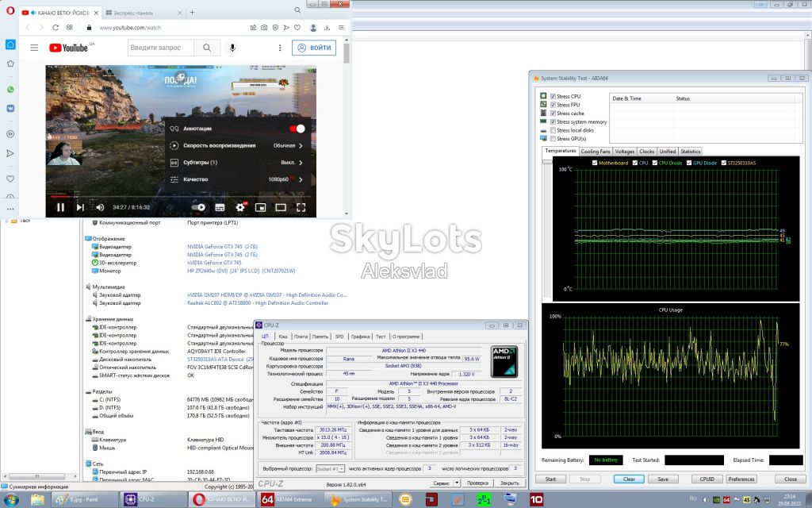Open Opera downloads icon in the toolbar
This screenshot has height=508, width=812.
pyautogui.click(x=327, y=28)
